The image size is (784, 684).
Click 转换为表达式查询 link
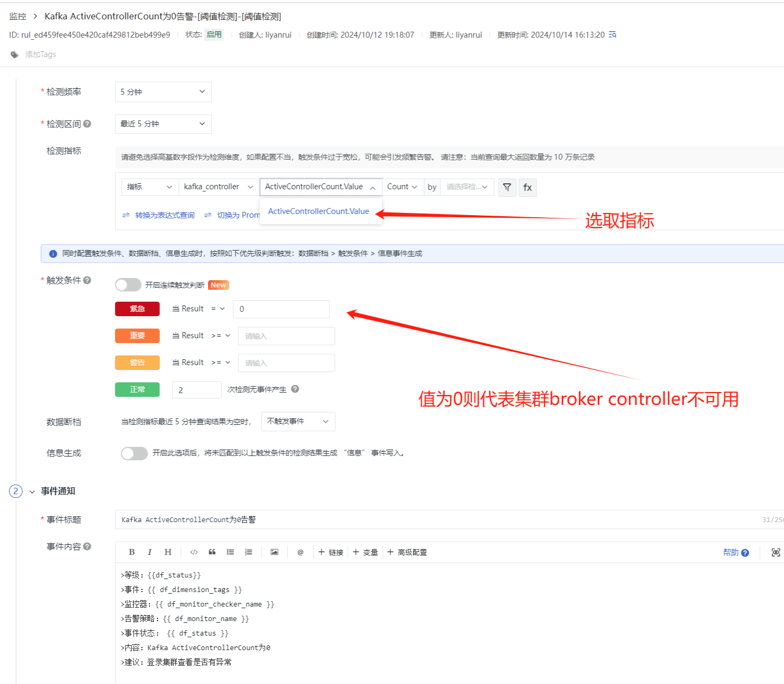165,215
